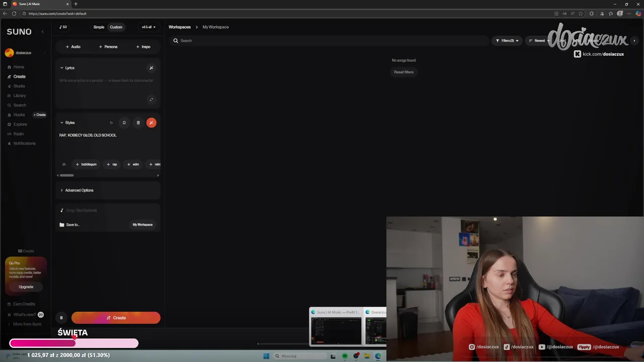Screen dimensions: 644x362
Task: Add Inspo
Action: point(143,47)
